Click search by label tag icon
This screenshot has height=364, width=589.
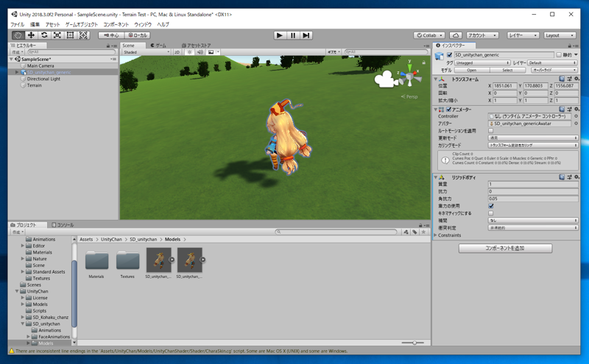pos(415,232)
